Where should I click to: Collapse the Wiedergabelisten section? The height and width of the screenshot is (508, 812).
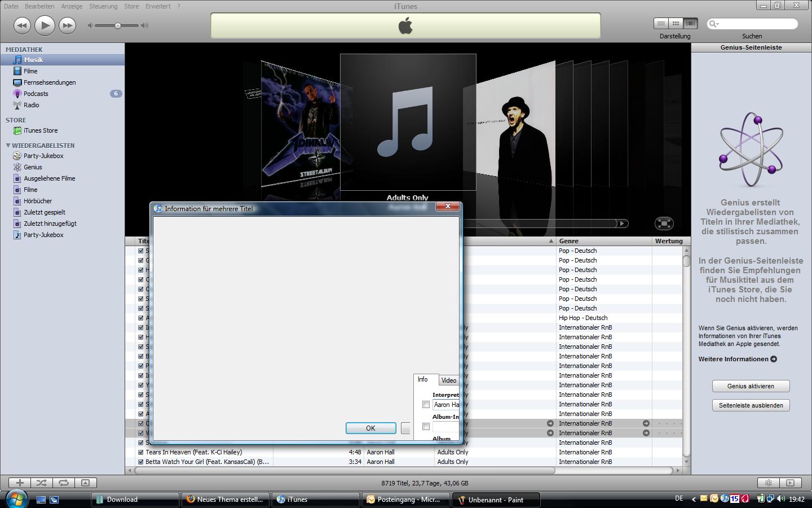coord(8,146)
